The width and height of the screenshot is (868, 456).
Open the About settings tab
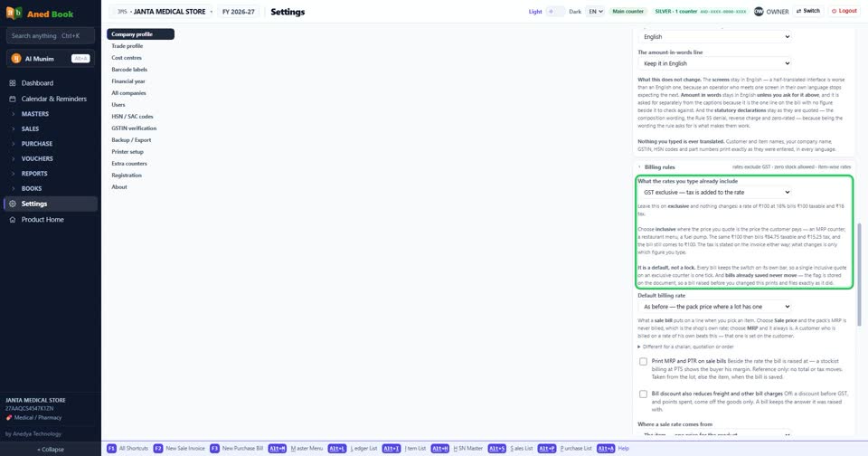[x=141, y=187]
